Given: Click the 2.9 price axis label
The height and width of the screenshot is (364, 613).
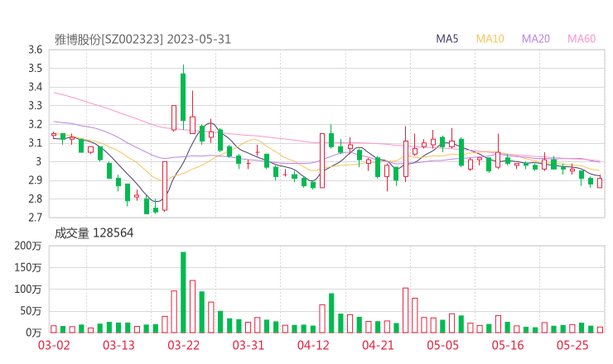Looking at the screenshot, I should (35, 180).
